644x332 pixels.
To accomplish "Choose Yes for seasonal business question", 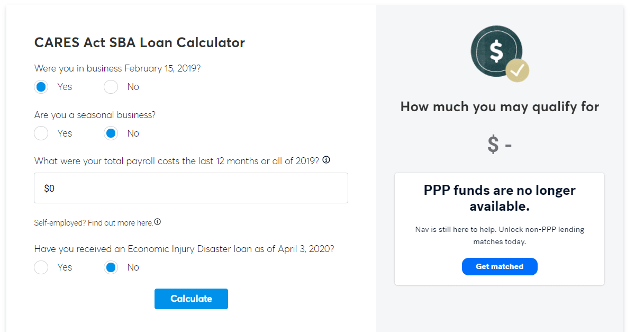I will tap(41, 133).
